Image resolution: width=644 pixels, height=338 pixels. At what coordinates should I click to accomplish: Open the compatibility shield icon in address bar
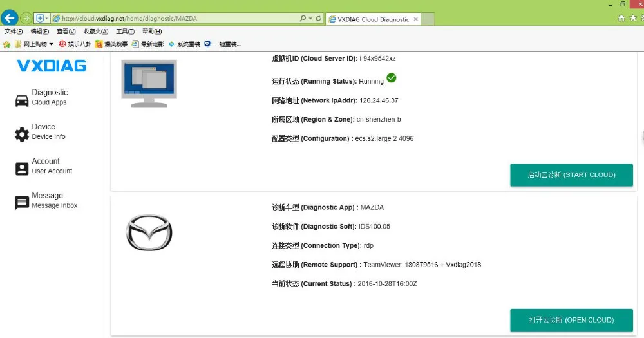(x=40, y=19)
